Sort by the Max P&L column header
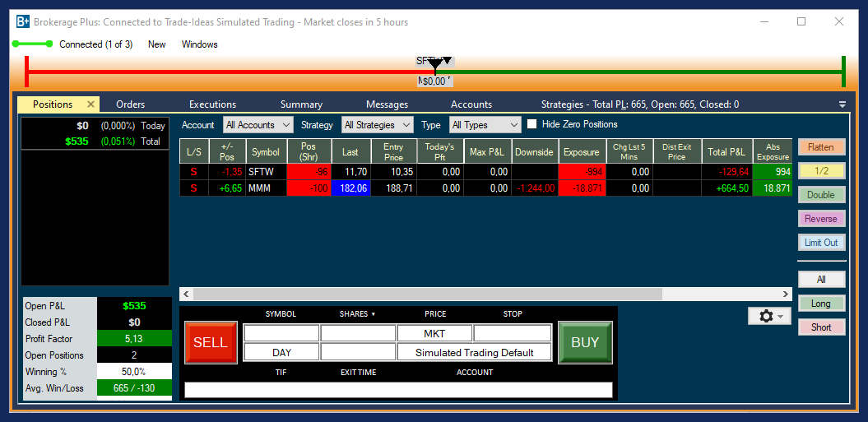Image resolution: width=868 pixels, height=422 pixels. pos(487,151)
